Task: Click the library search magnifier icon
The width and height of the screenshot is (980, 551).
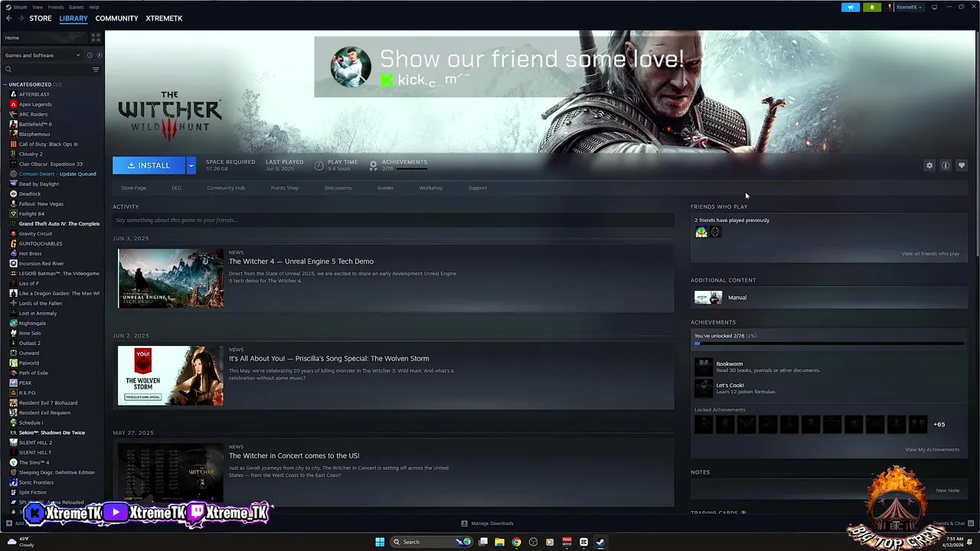Action: (8, 70)
